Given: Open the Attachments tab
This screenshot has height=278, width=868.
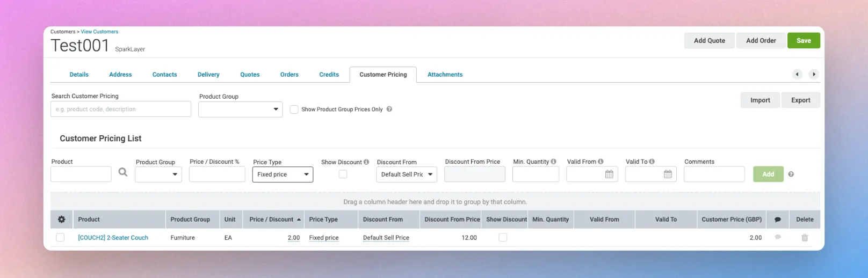Looking at the screenshot, I should 445,75.
